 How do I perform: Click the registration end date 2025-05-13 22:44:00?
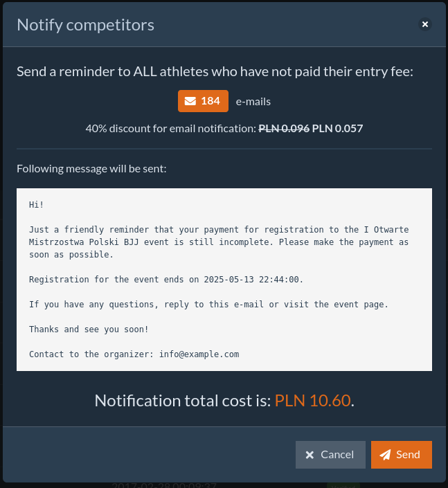click(x=252, y=279)
